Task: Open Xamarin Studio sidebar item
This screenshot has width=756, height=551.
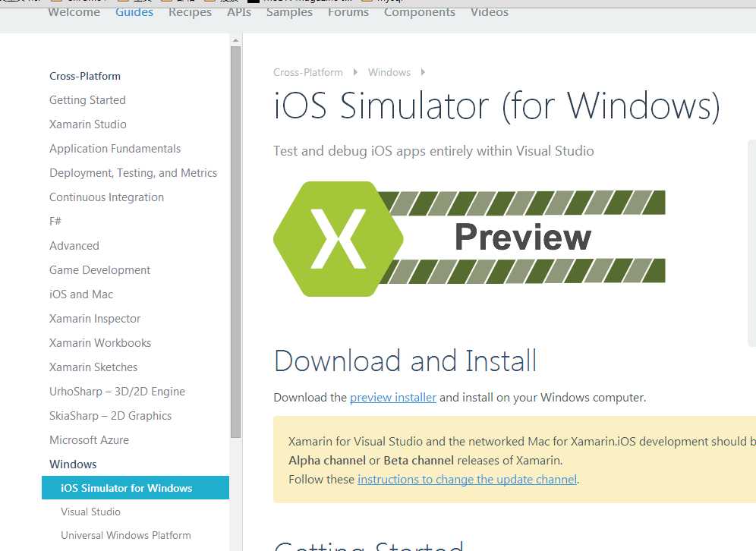Action: coord(88,124)
